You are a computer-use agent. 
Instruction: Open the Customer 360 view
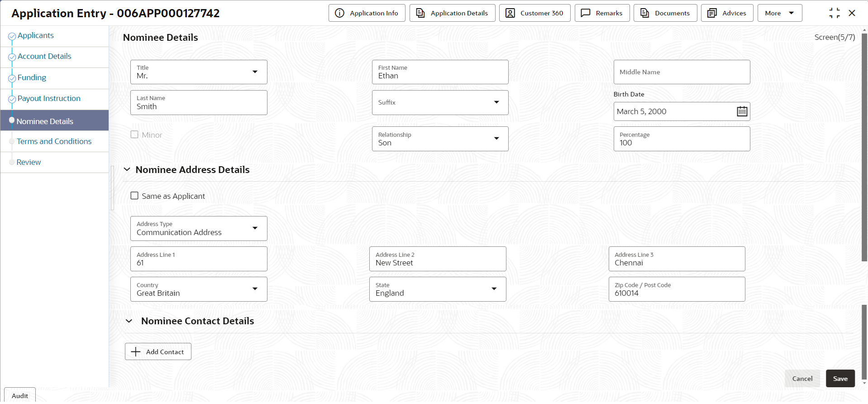click(x=534, y=13)
